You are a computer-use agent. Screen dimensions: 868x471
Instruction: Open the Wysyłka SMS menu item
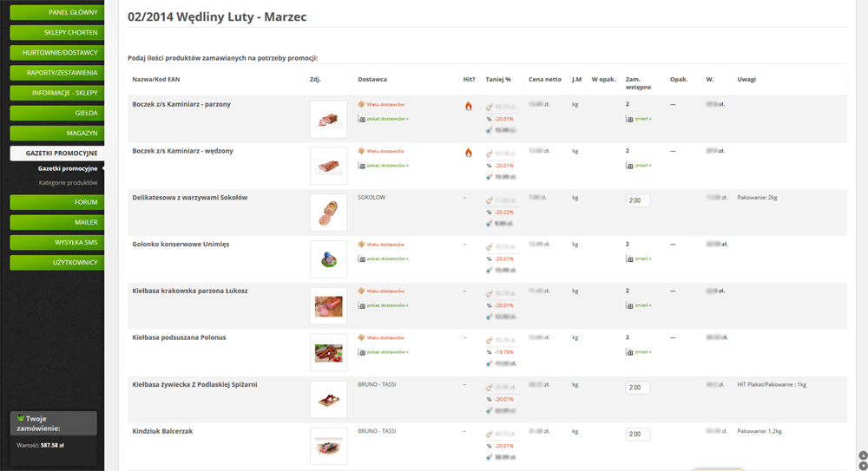(56, 242)
